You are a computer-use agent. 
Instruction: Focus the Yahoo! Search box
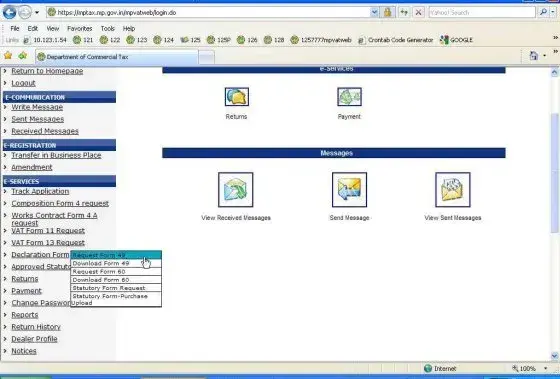tap(482, 13)
